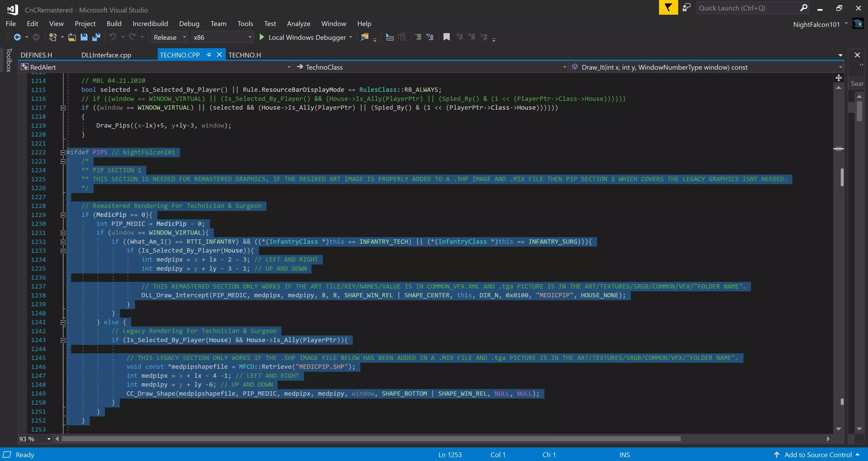
Task: Collapse the #ifdef PIPS region at line 1222
Action: pos(63,152)
